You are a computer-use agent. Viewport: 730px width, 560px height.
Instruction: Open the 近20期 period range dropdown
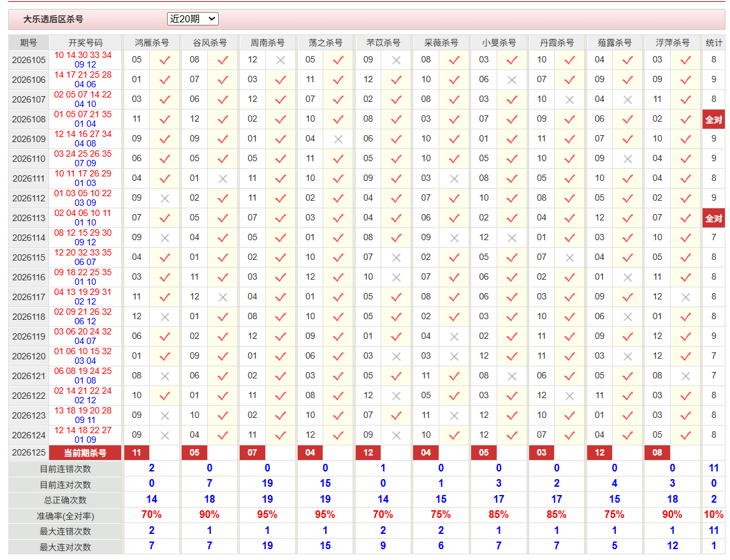point(193,18)
